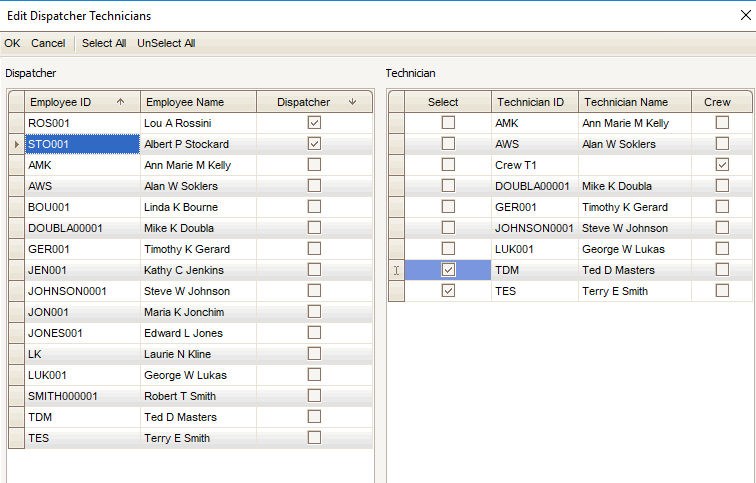Select George W Lukas technician name cell
Viewport: 756px width, 483px height.
tap(634, 249)
